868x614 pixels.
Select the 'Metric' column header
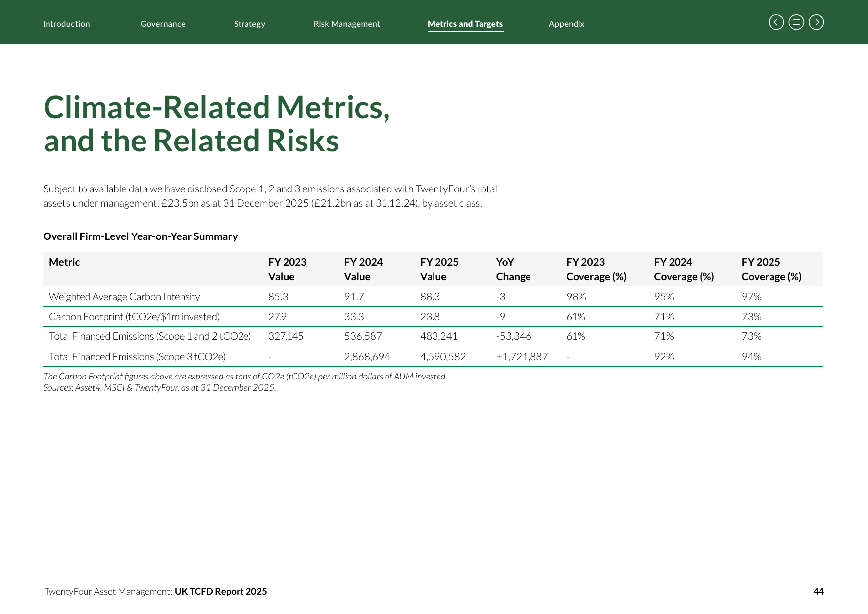coord(64,262)
